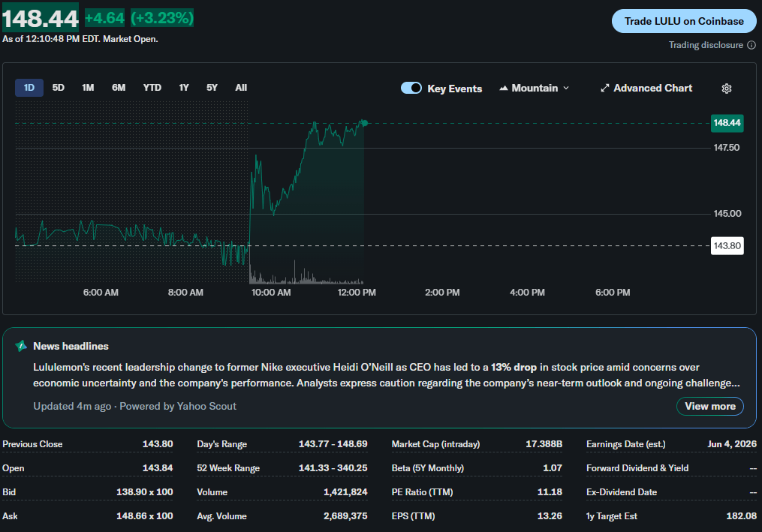762x532 pixels.
Task: Click the latest price dot on chart line
Action: click(364, 123)
